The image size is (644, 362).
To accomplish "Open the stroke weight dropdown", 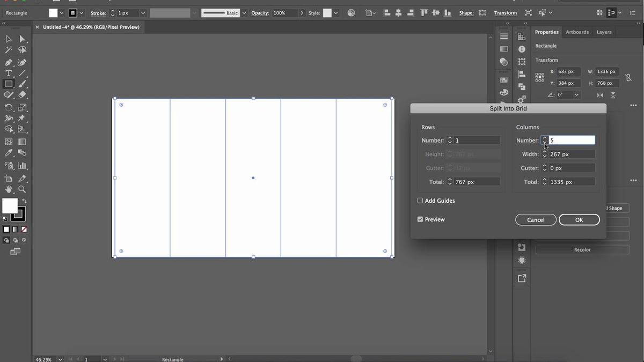I will tap(143, 13).
